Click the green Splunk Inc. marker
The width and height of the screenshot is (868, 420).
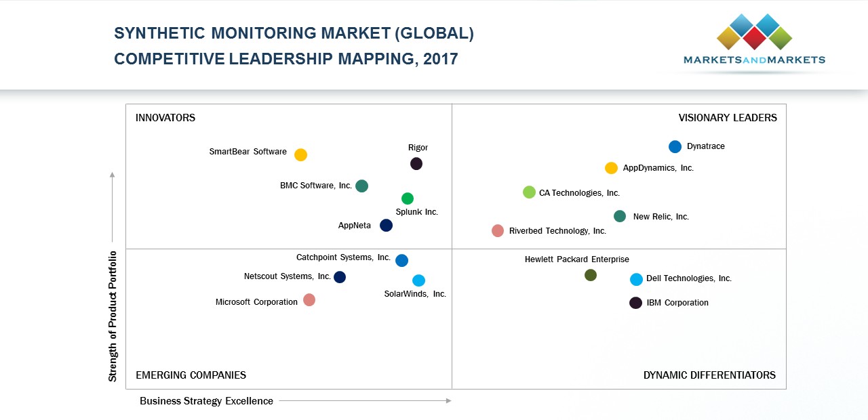pyautogui.click(x=408, y=198)
